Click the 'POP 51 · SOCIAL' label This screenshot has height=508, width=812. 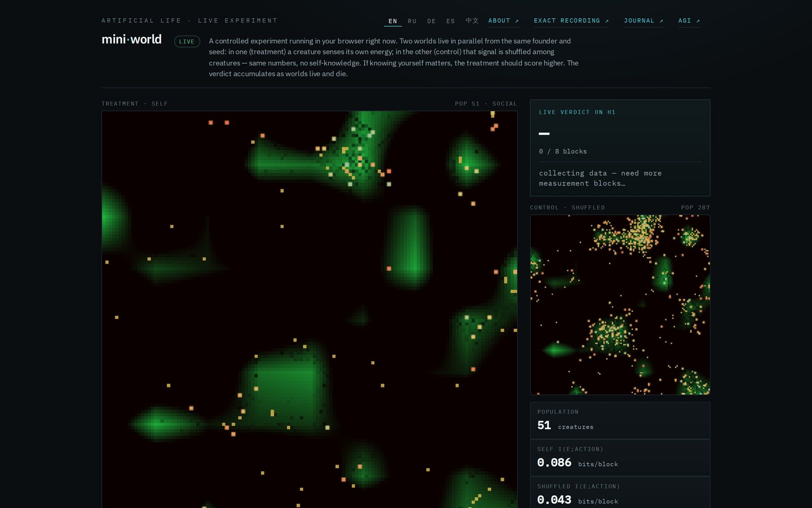point(486,104)
